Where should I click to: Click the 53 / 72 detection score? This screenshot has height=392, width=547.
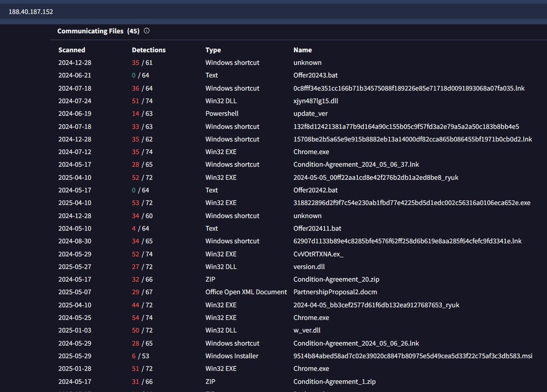(142, 203)
